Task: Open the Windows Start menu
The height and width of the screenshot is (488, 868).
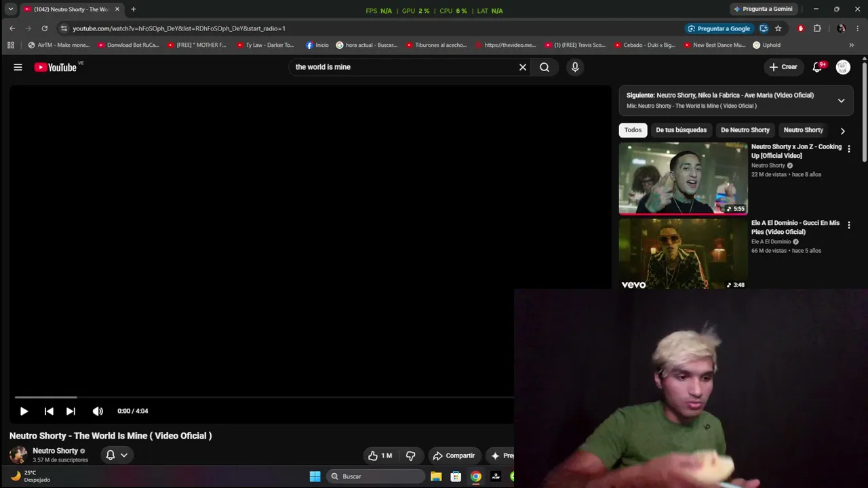Action: click(x=315, y=476)
